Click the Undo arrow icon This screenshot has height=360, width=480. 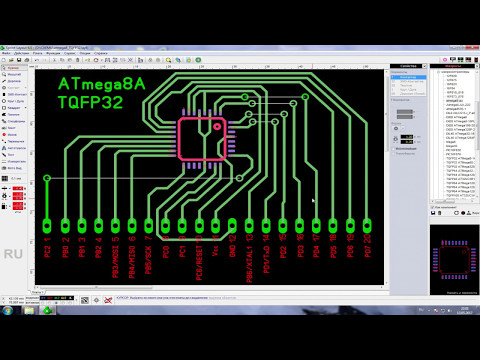37,60
